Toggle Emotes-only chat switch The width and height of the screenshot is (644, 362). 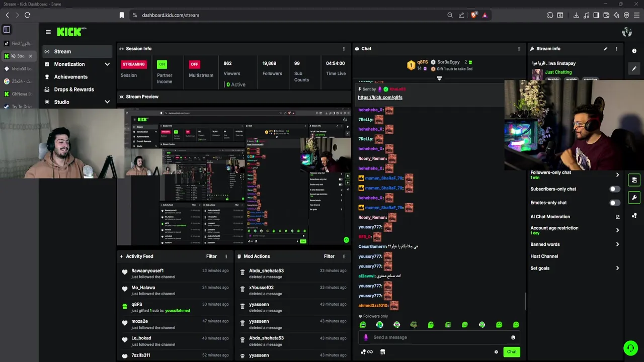point(615,203)
